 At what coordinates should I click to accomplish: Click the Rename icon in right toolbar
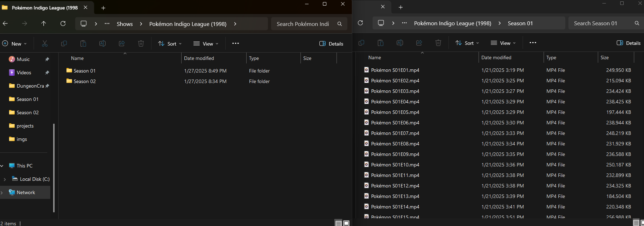click(399, 43)
